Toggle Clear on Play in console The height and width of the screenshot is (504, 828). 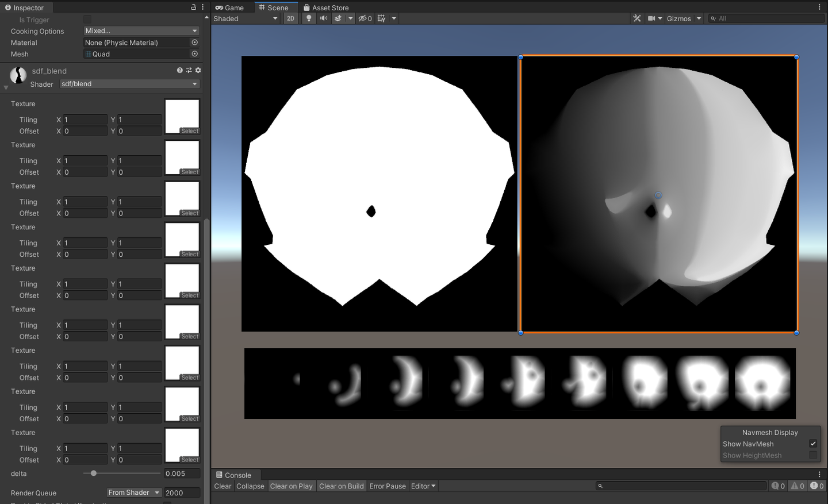[292, 486]
